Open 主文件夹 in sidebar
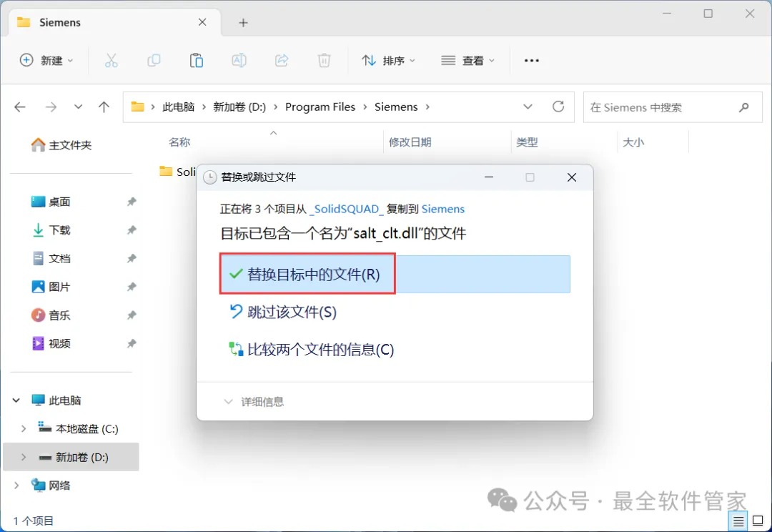 pos(61,145)
